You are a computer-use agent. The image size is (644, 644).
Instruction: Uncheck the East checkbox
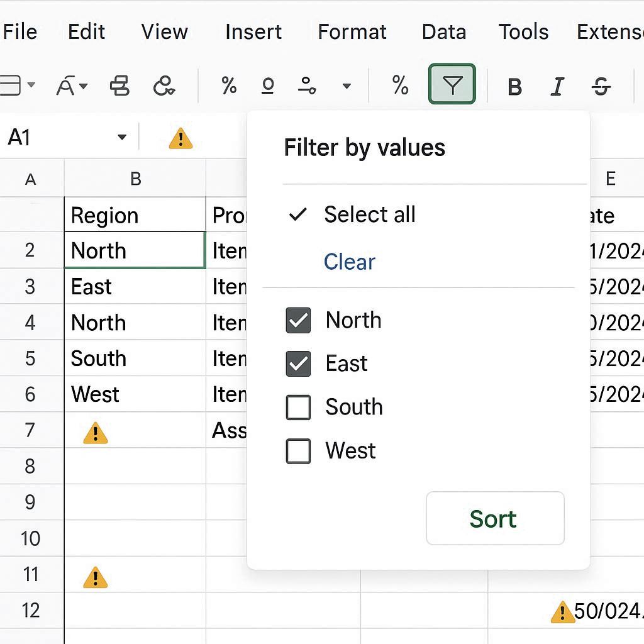(x=298, y=364)
